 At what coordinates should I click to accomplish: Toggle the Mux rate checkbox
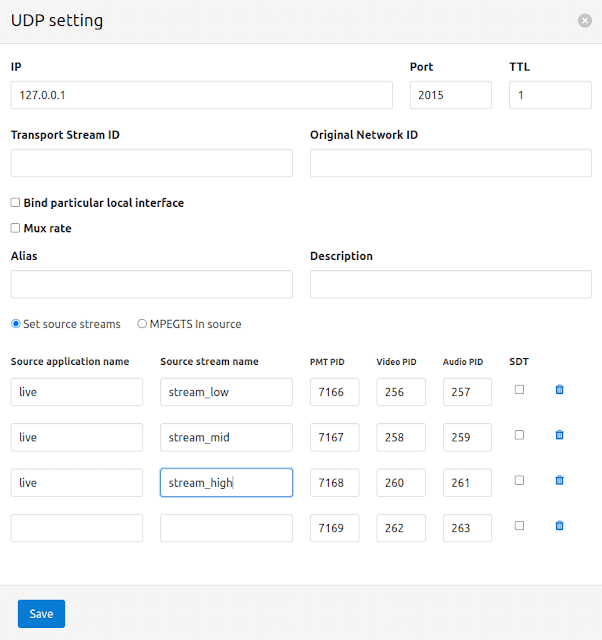pos(15,228)
